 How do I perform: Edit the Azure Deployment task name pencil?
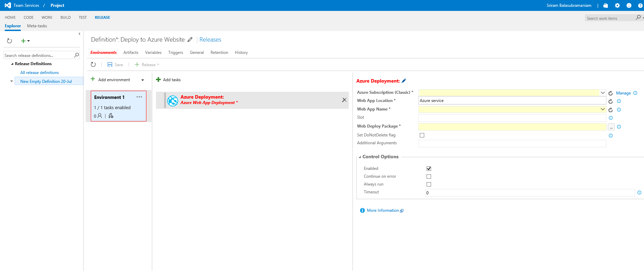pyautogui.click(x=404, y=81)
